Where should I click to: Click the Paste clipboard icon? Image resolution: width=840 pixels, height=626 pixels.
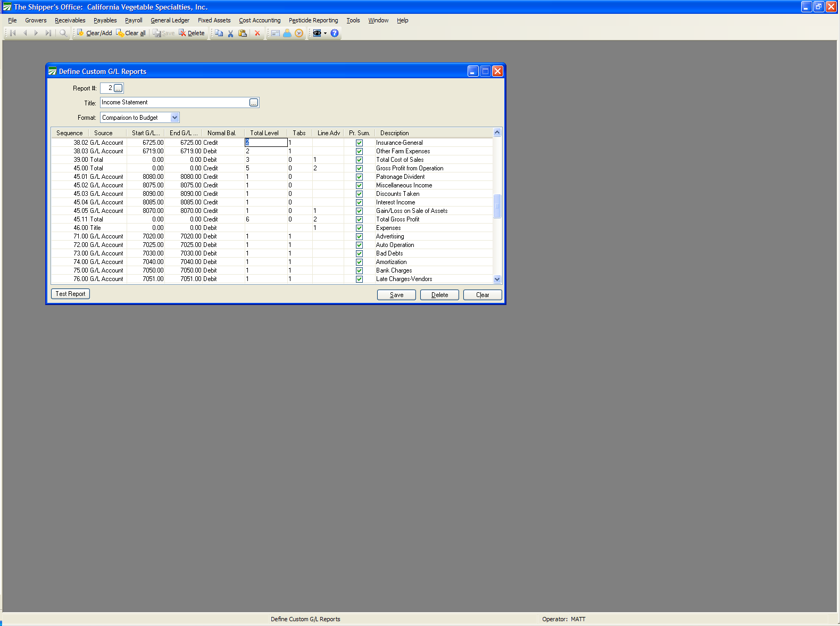243,33
